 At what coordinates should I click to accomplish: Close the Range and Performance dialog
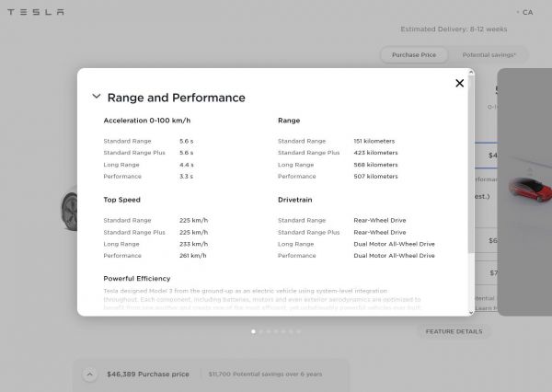point(459,84)
